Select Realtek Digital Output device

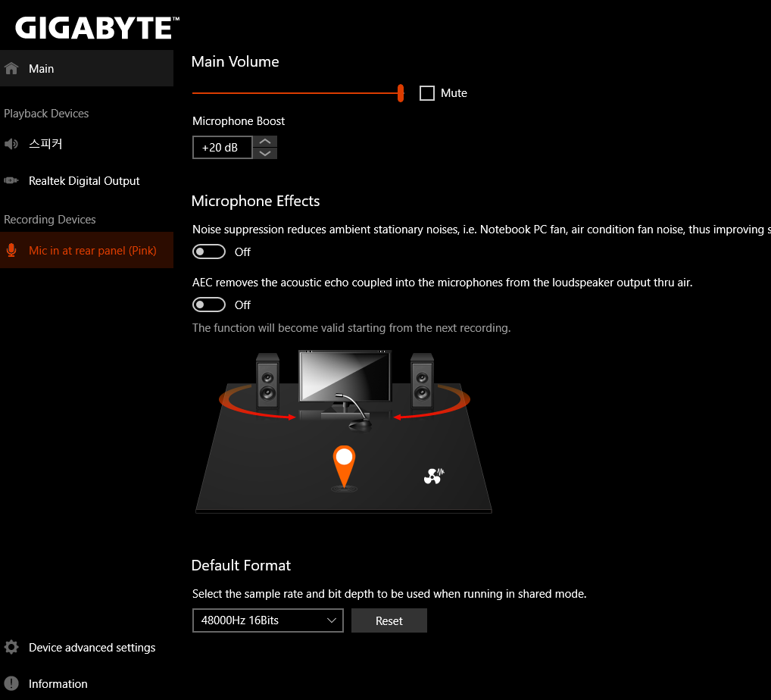click(86, 180)
